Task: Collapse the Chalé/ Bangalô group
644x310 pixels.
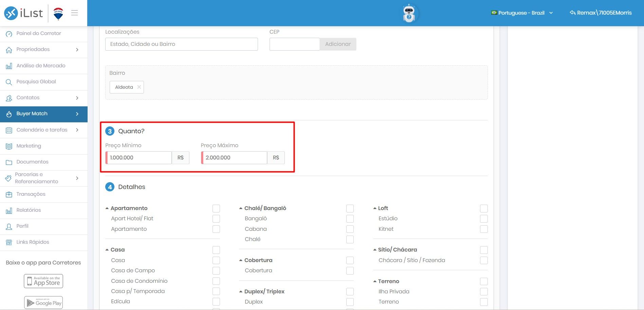Action: point(241,208)
